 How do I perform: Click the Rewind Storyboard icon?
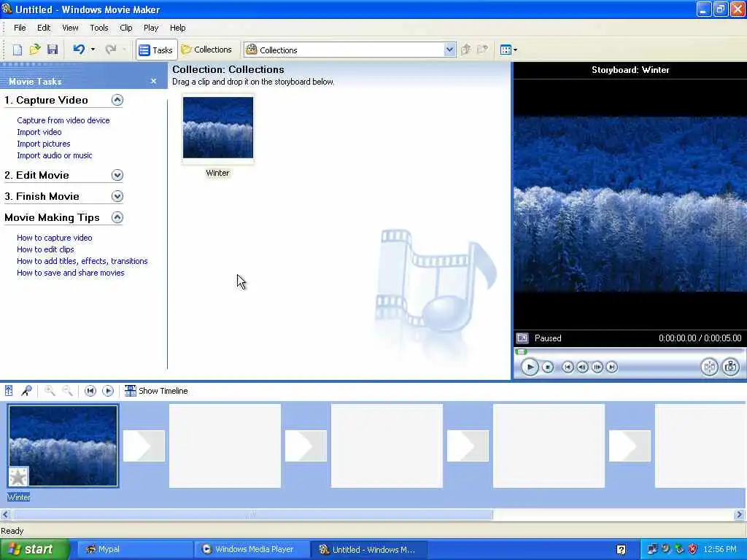(x=90, y=391)
